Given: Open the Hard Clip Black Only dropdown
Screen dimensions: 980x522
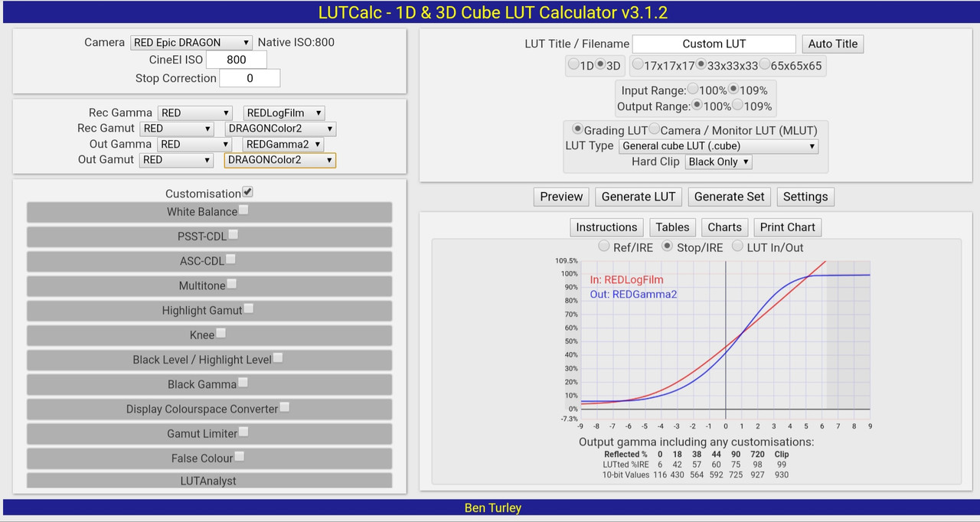Looking at the screenshot, I should (719, 161).
